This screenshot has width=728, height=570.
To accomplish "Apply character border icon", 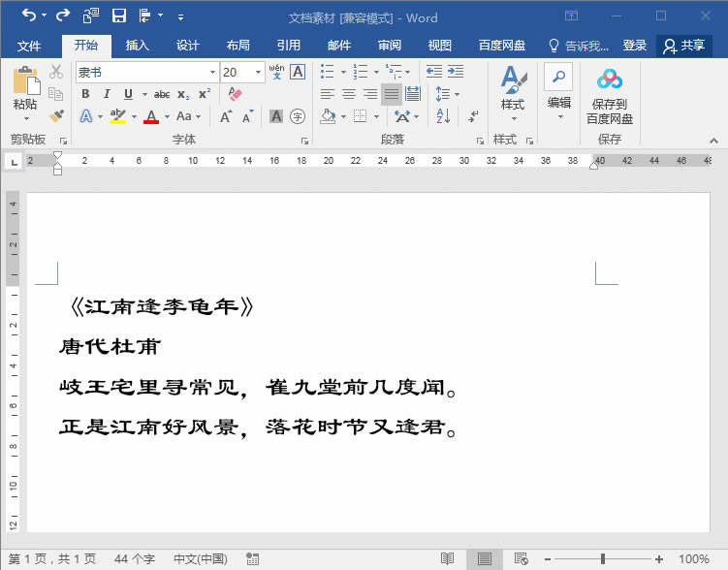I will click(x=298, y=72).
